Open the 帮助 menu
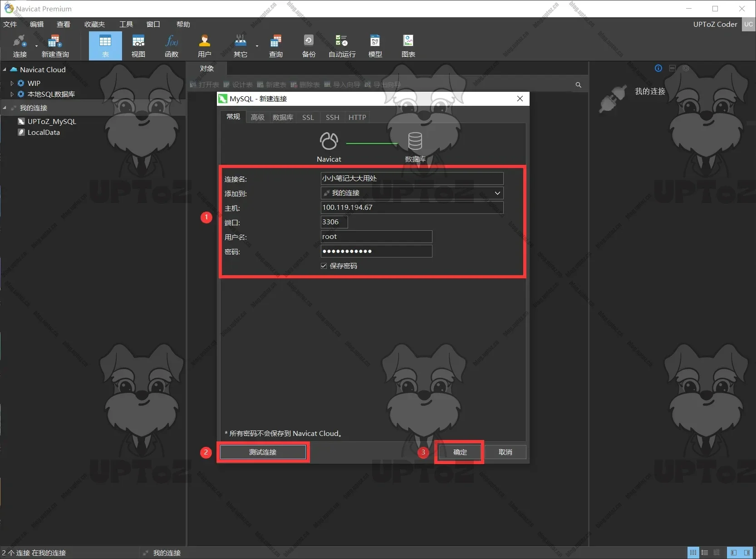The height and width of the screenshot is (559, 756). (x=183, y=25)
